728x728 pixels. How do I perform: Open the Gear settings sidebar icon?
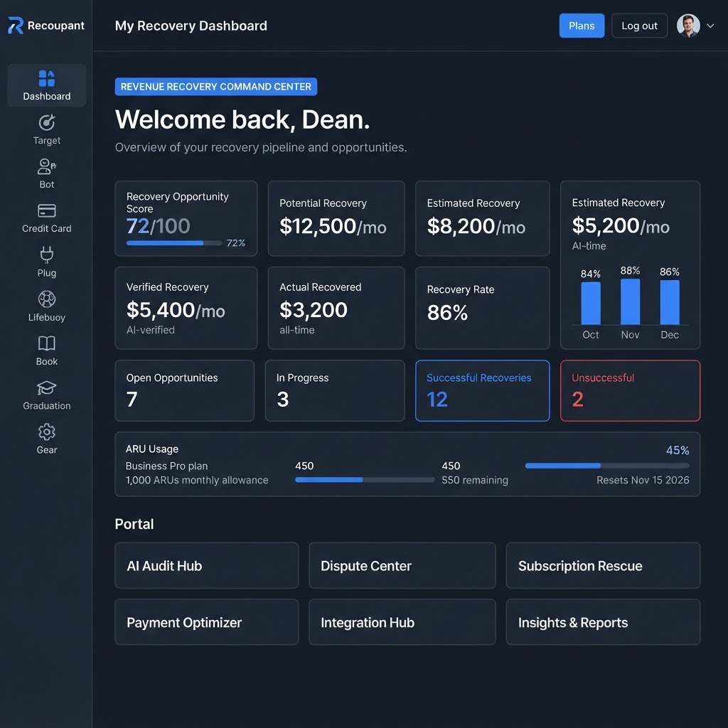pos(46,432)
